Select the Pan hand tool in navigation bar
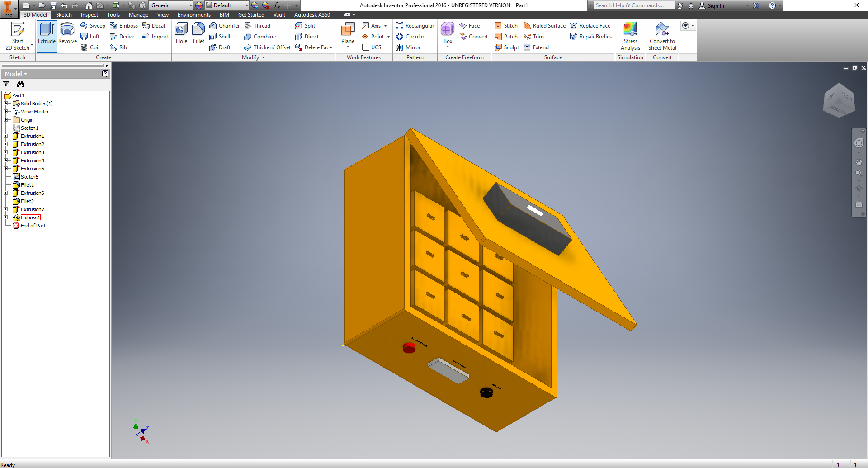Viewport: 868px width, 468px height. [x=859, y=162]
